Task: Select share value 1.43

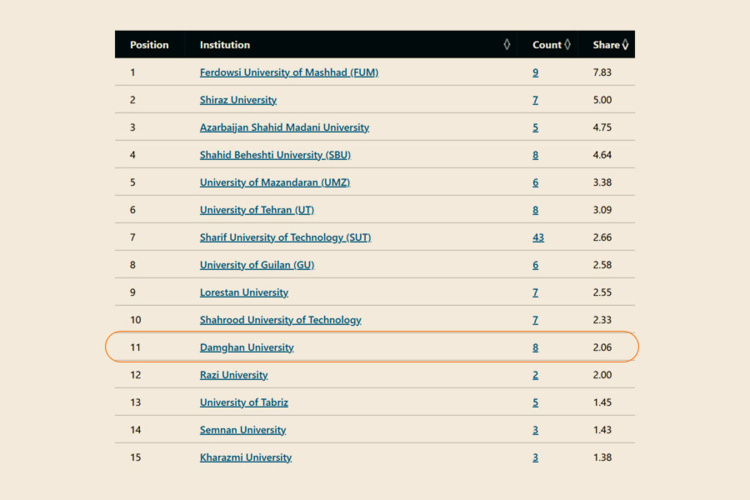Action: (x=602, y=430)
